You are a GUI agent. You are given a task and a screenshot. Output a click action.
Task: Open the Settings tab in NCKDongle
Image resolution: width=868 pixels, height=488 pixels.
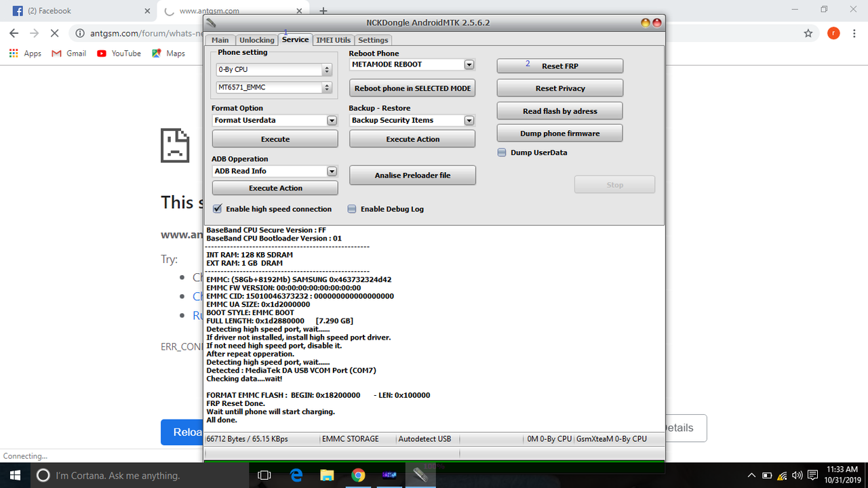373,40
